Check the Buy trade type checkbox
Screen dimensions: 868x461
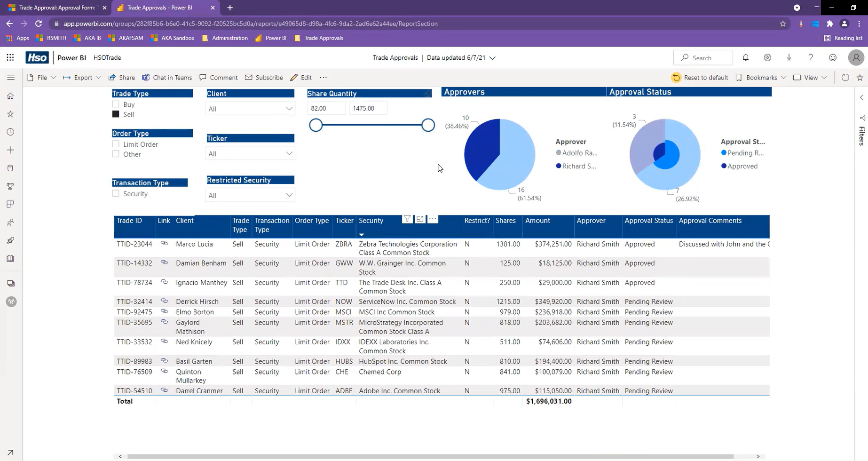tap(116, 104)
